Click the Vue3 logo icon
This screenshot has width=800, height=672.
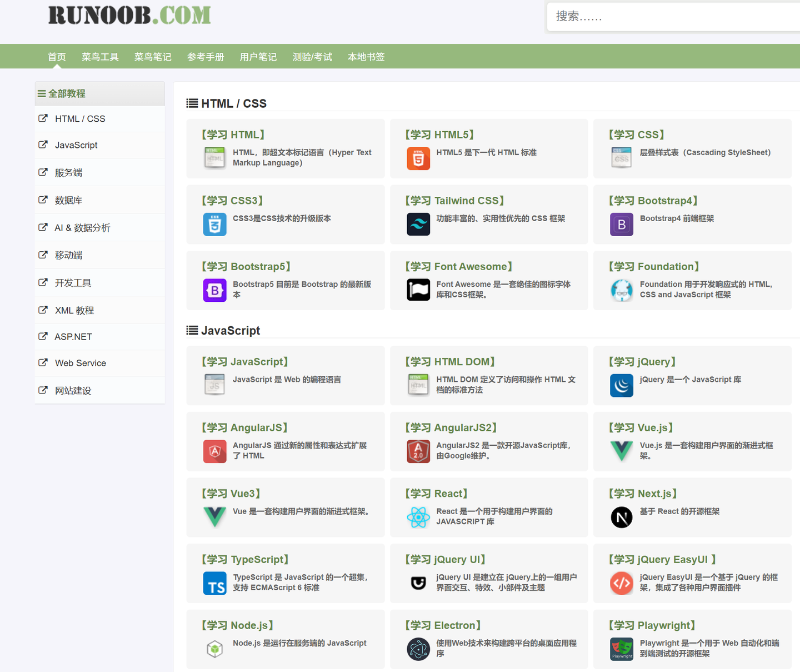[214, 517]
